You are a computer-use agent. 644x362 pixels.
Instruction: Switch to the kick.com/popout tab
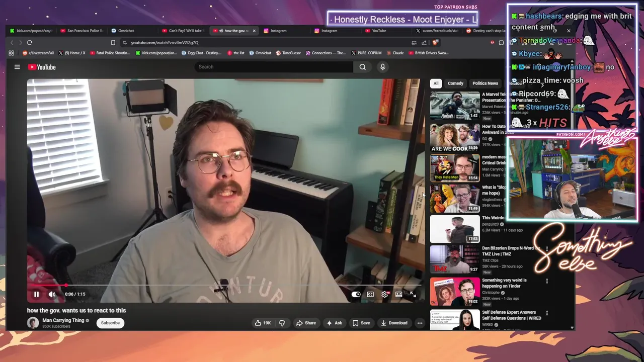pos(30,31)
